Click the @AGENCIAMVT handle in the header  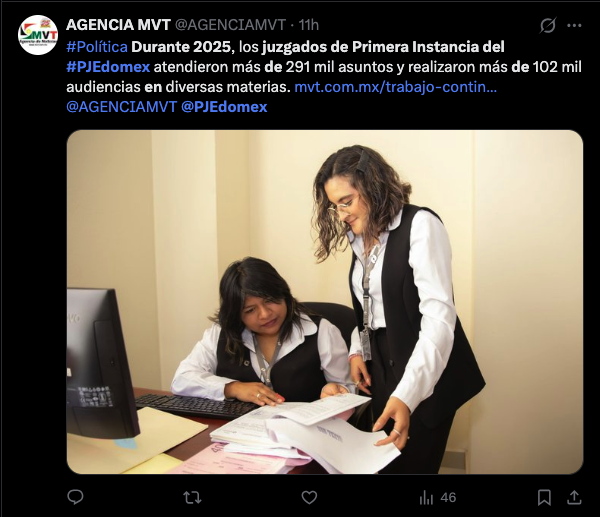point(230,25)
